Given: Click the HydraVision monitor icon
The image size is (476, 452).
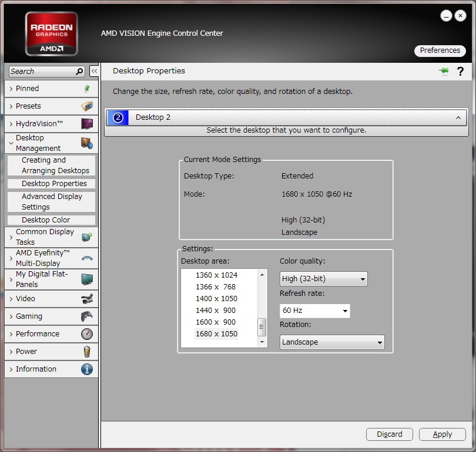Looking at the screenshot, I should [x=86, y=124].
